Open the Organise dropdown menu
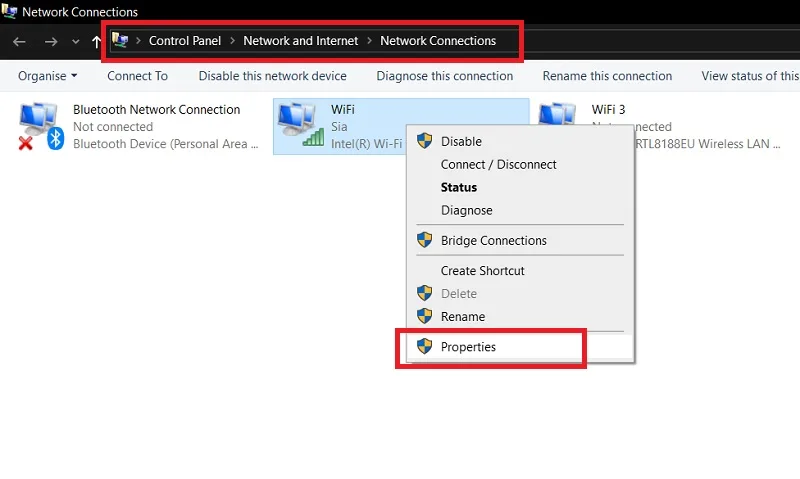 pyautogui.click(x=47, y=76)
